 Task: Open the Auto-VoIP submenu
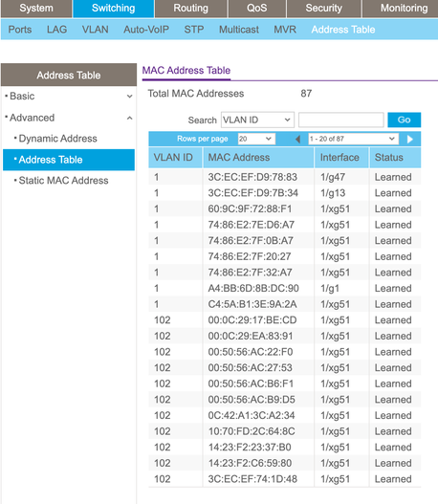tap(146, 30)
